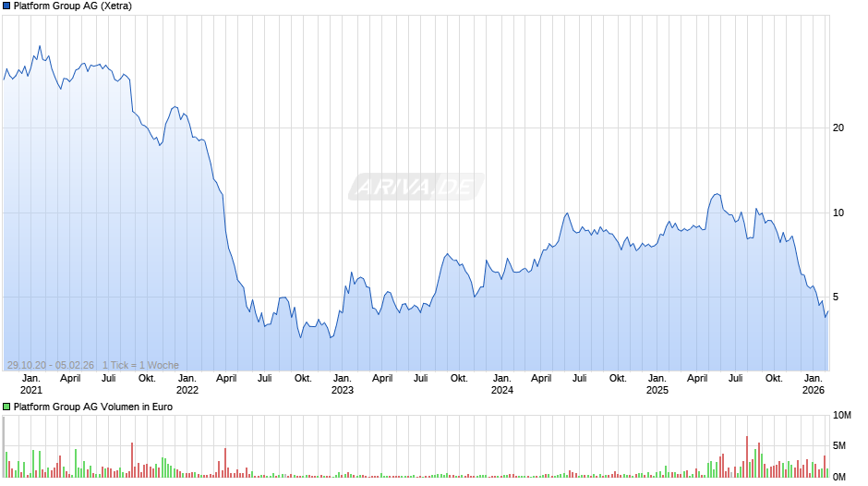The width and height of the screenshot is (868, 486).
Task: Click the 'Jan. 2026' time axis label
Action: pos(814,384)
